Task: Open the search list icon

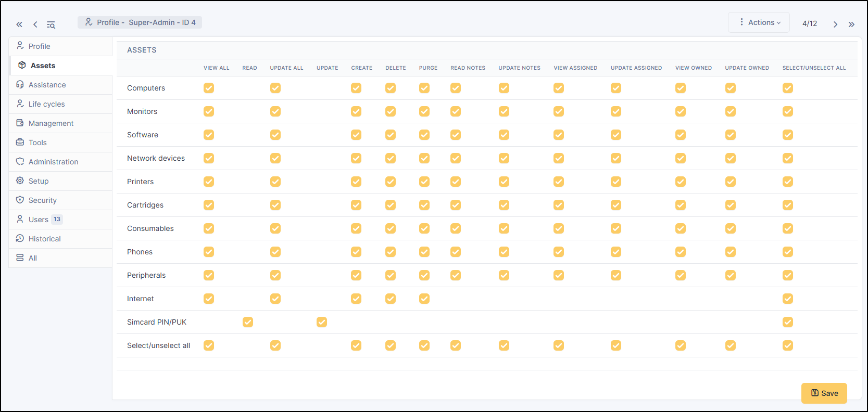Action: 51,24
